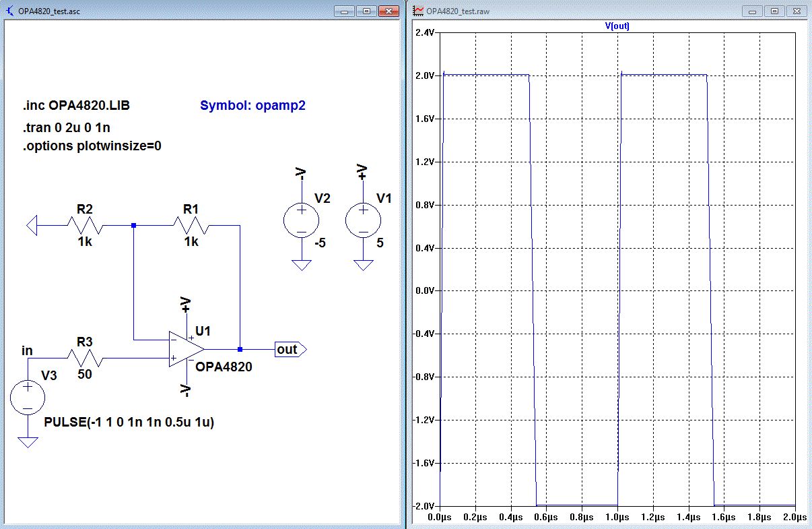This screenshot has height=529, width=812.
Task: Click the schematic window's title bar icon
Action: (9, 11)
